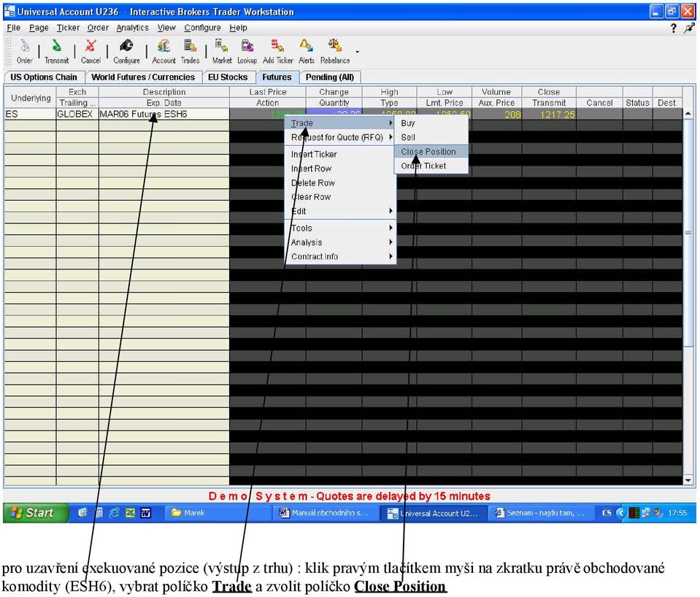Viewport: 700px width, 597px height.
Task: Expand the Trade submenu arrow
Action: (391, 123)
